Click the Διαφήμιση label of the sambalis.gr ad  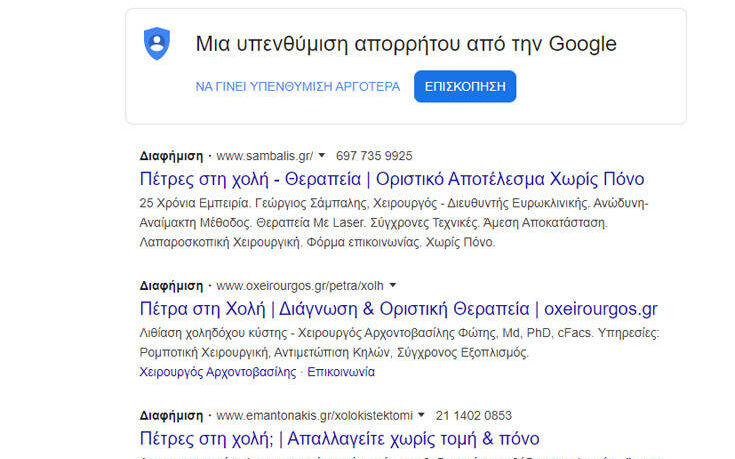point(171,156)
